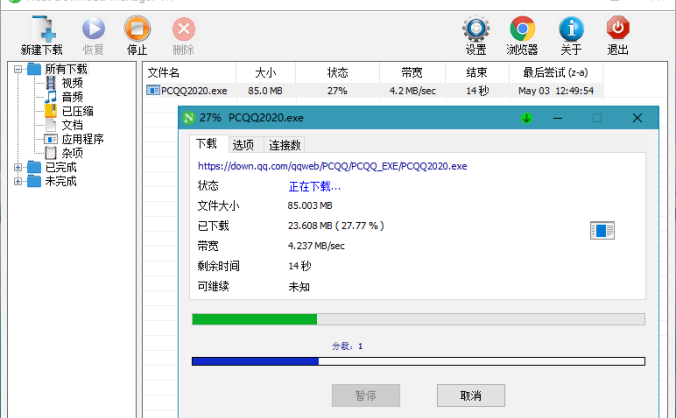Image resolution: width=676 pixels, height=418 pixels.
Task: Select the 应用程序 (Applications) category
Action: tap(82, 139)
